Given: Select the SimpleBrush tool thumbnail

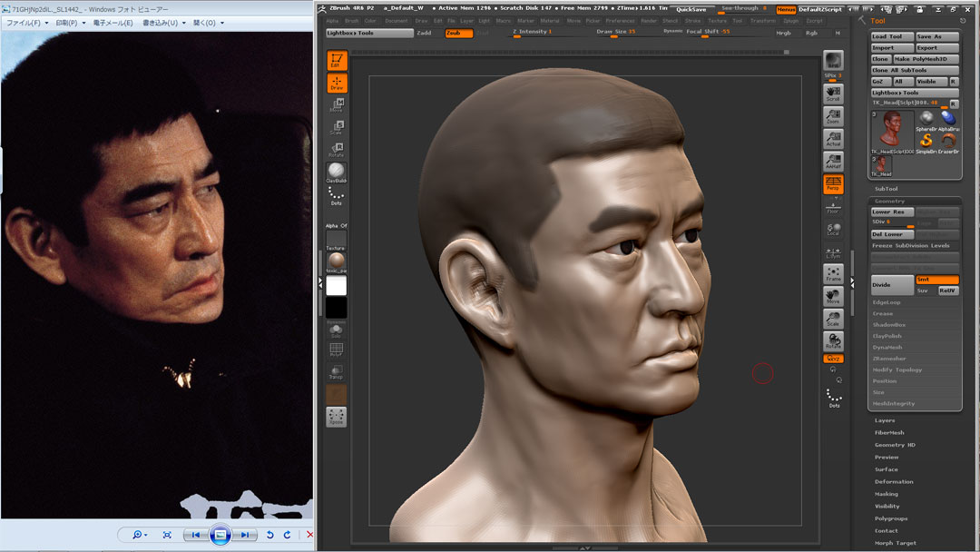Looking at the screenshot, I should (926, 143).
